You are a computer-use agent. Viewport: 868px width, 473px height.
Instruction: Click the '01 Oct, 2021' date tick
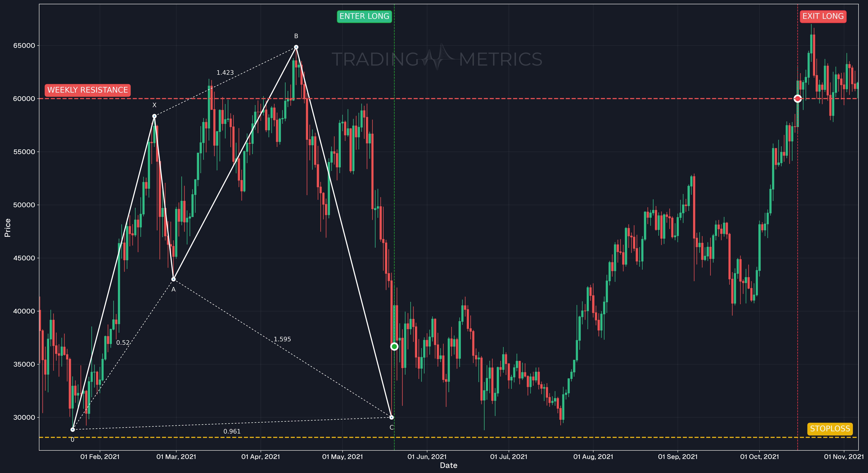pyautogui.click(x=759, y=457)
